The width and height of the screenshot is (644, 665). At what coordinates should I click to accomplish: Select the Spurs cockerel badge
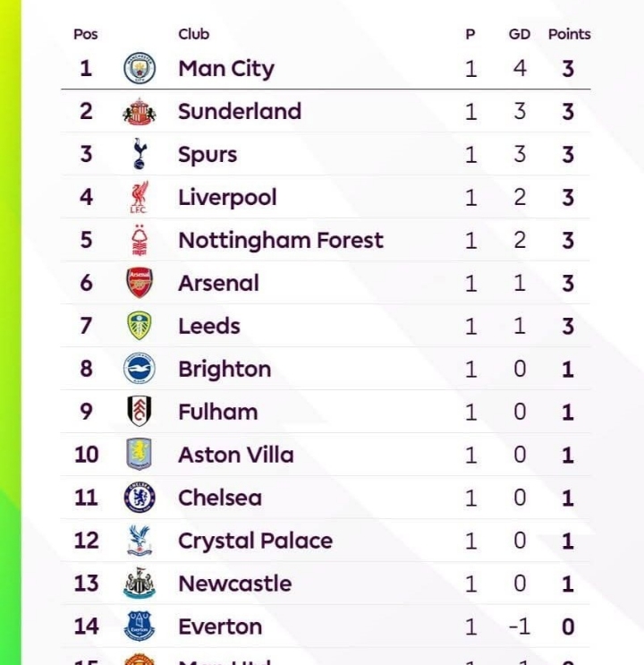pyautogui.click(x=140, y=154)
